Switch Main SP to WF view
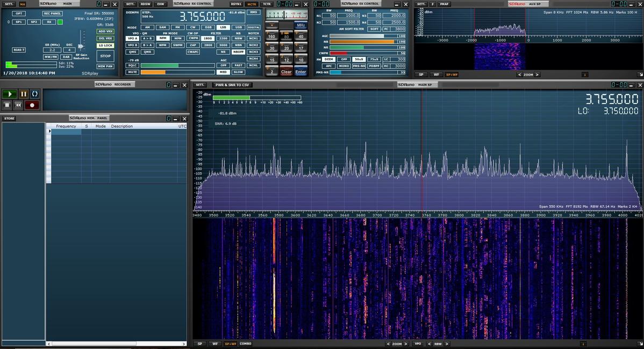Screen dimensions: 644x349 click(215, 344)
